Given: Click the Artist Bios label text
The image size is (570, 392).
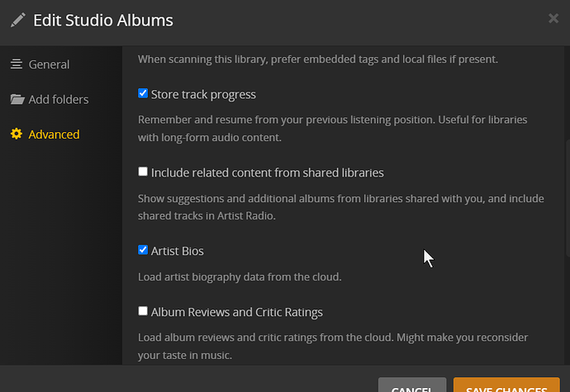Looking at the screenshot, I should pyautogui.click(x=177, y=251).
